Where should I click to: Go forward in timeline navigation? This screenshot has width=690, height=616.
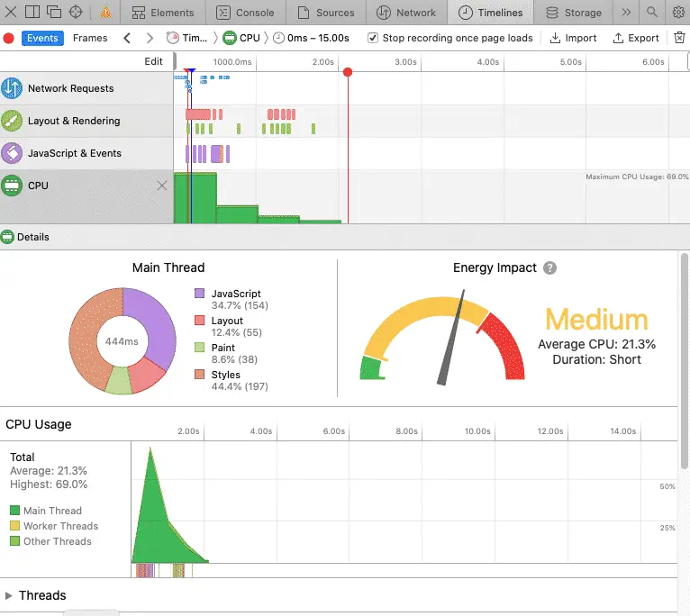tap(150, 39)
